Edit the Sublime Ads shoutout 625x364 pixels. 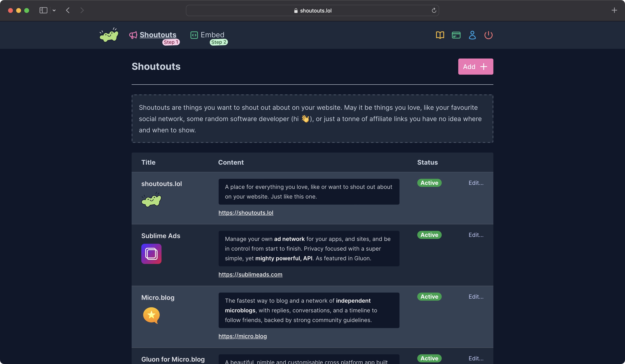476,235
